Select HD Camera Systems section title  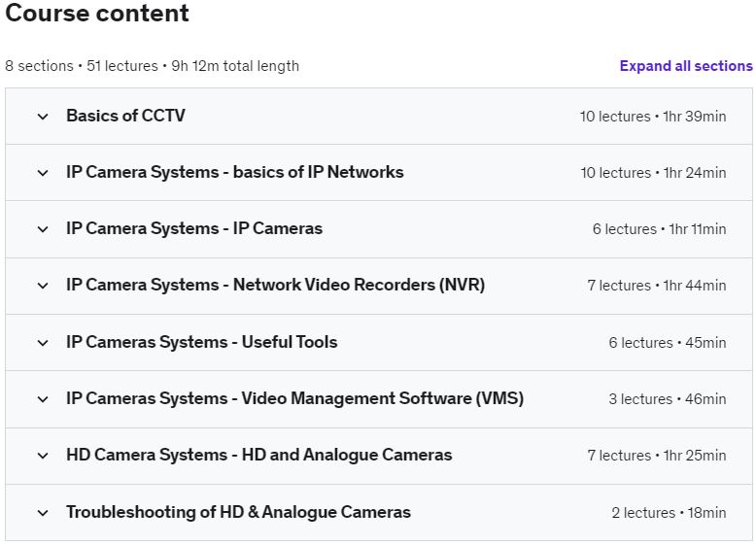(258, 455)
